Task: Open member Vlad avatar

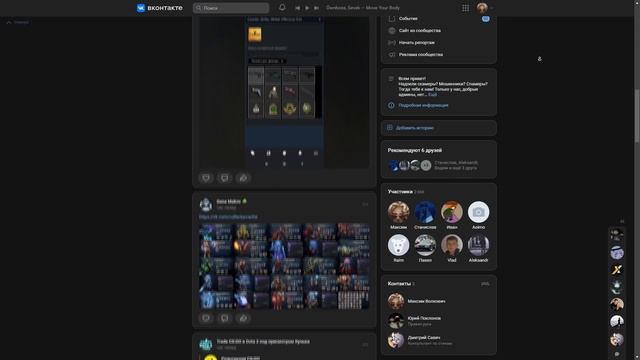Action: [x=452, y=245]
